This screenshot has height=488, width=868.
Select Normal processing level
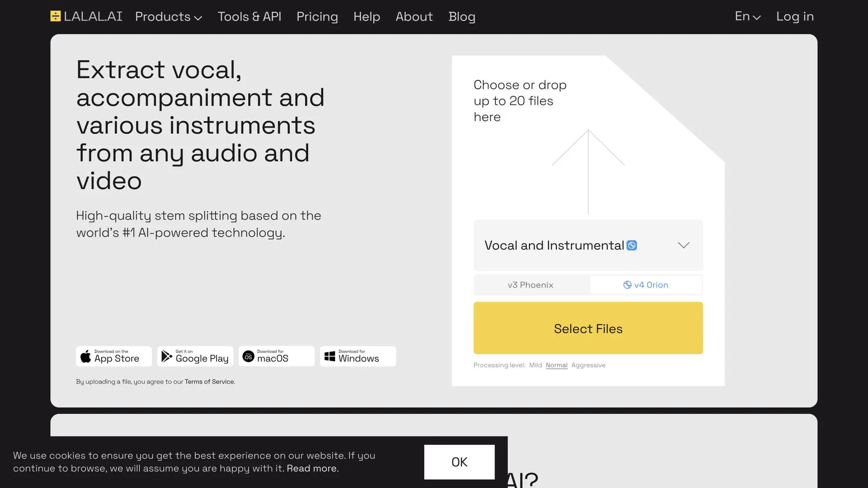coord(557,365)
